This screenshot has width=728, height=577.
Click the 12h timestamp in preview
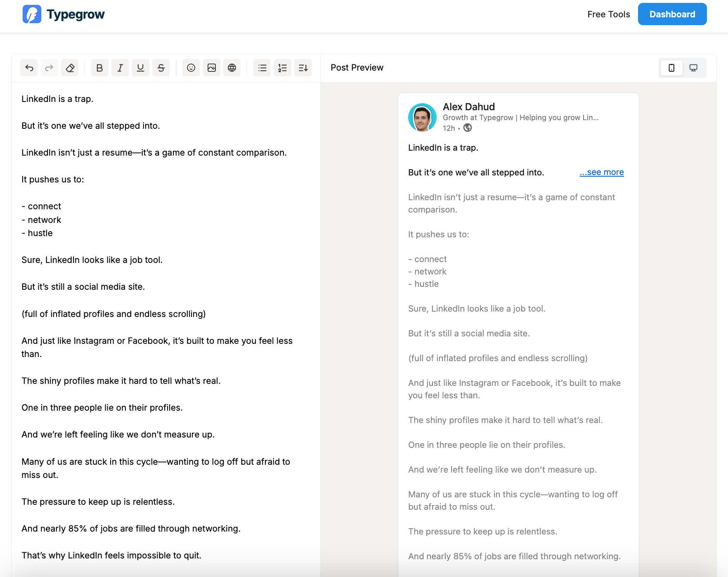[449, 128]
